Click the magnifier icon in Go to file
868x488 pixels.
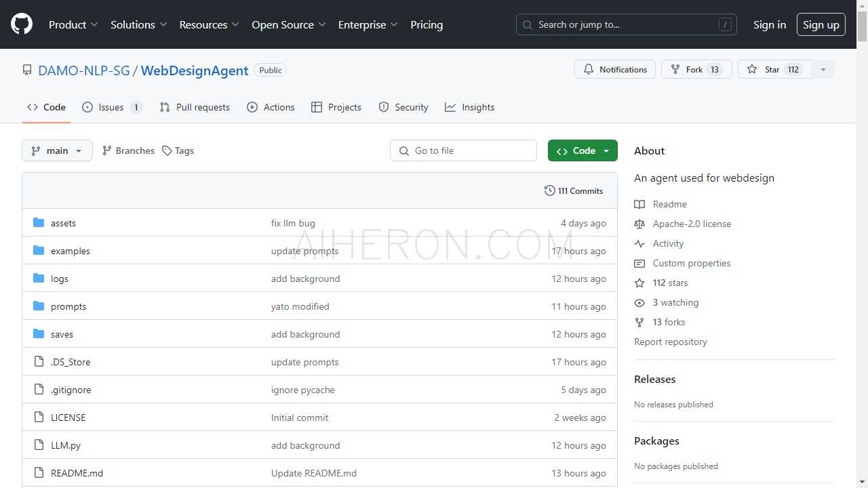(x=404, y=150)
